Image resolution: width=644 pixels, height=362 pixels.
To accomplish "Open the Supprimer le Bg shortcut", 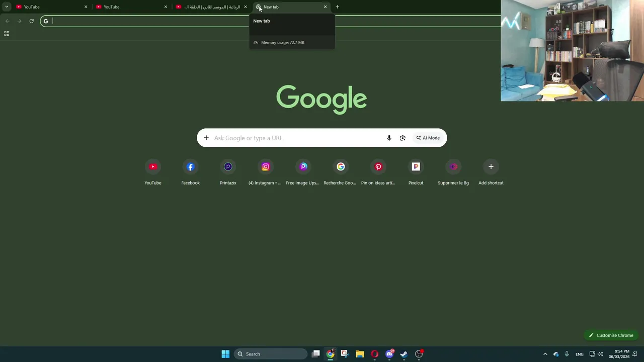I will tap(453, 172).
